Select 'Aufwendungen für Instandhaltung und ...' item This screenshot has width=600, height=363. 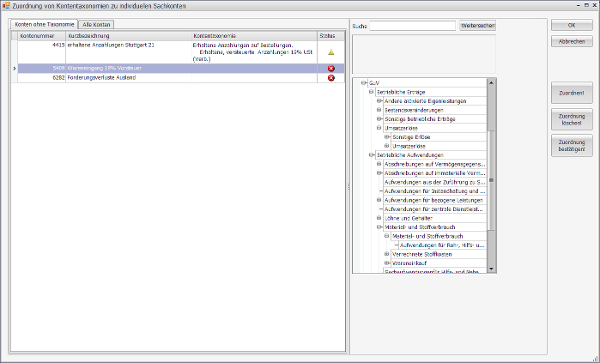click(x=435, y=191)
